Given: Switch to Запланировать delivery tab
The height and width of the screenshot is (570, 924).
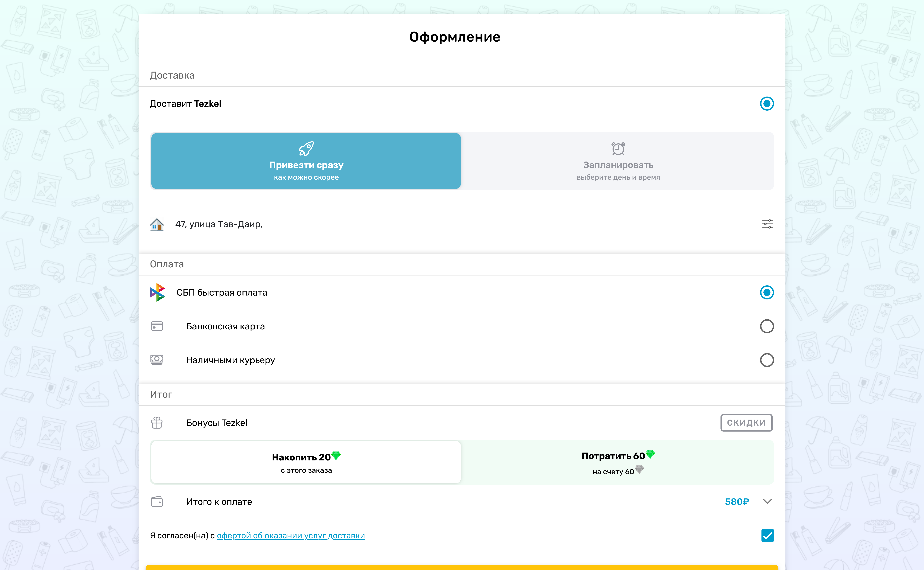Looking at the screenshot, I should pos(618,161).
